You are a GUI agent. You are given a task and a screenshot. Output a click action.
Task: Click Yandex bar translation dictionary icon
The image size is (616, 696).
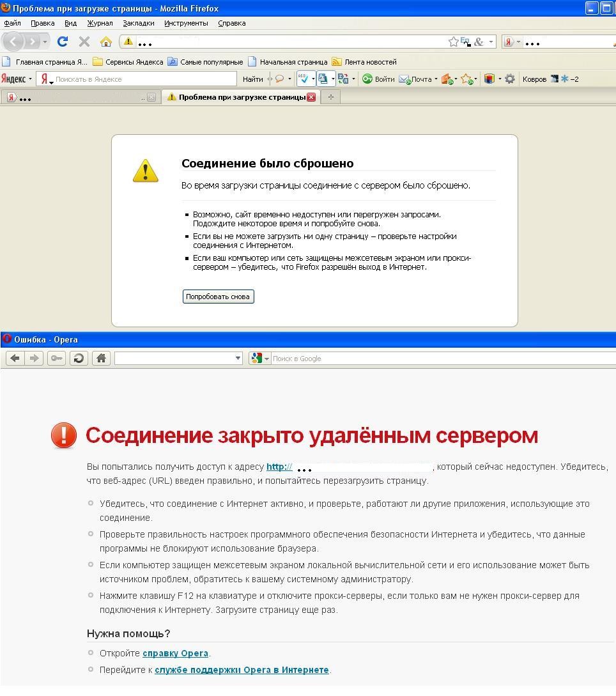click(343, 79)
